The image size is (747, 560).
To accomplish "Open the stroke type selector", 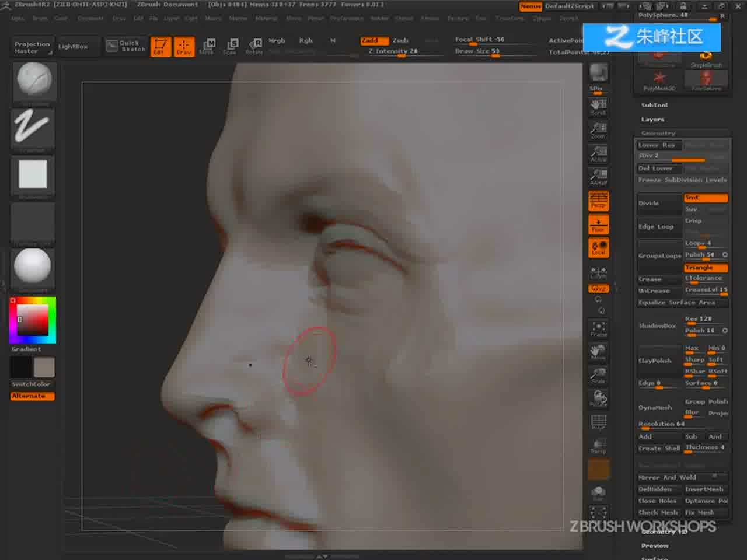I will tap(33, 128).
